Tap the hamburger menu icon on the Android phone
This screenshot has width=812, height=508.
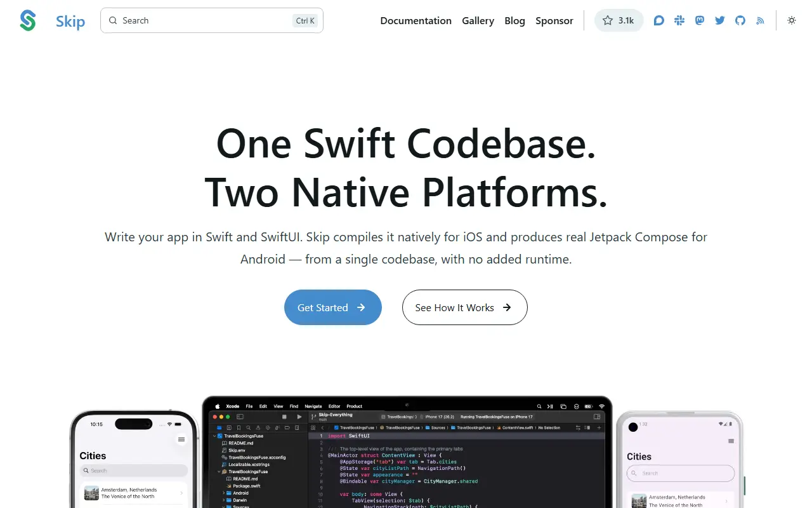tap(731, 441)
